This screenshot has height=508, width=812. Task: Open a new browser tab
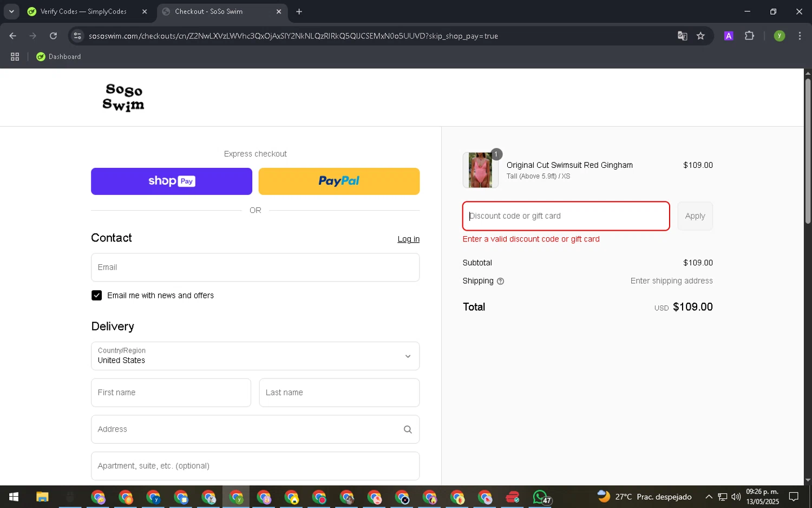click(299, 11)
